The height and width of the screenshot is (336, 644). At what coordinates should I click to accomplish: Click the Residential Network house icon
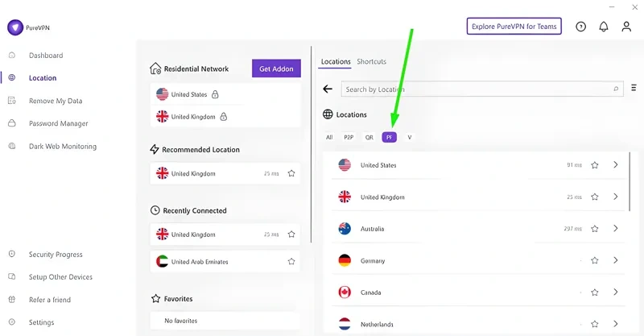point(155,68)
